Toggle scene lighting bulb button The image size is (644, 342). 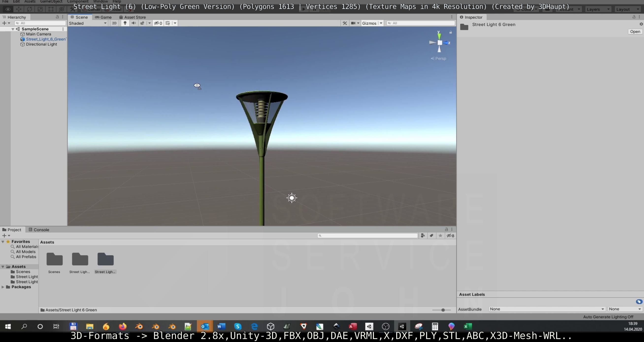[x=125, y=23]
